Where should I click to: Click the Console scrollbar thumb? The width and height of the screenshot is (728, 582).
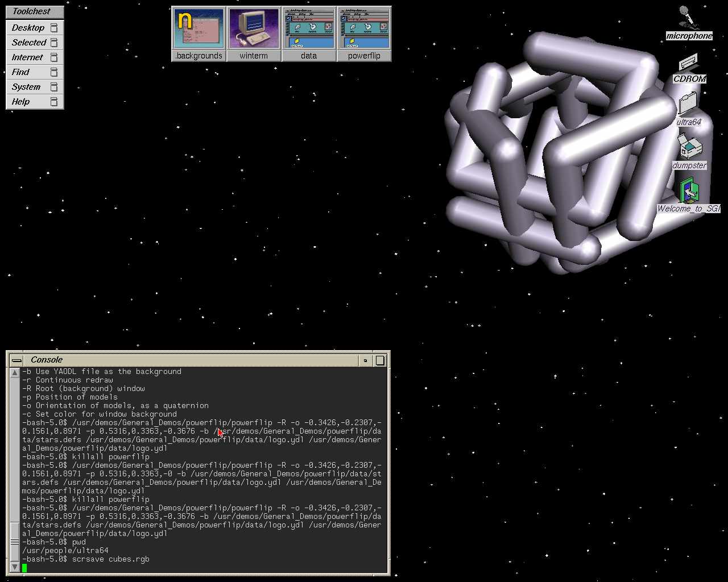pyautogui.click(x=15, y=541)
